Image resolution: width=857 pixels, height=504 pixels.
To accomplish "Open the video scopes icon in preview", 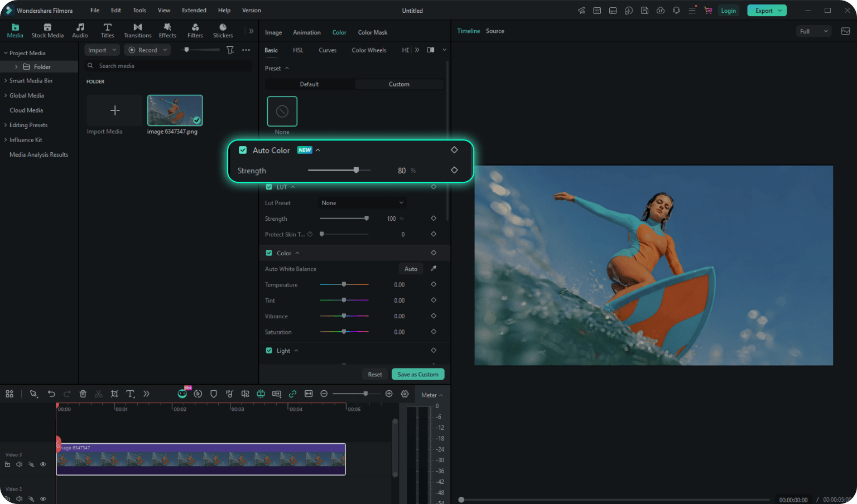I will tap(845, 31).
